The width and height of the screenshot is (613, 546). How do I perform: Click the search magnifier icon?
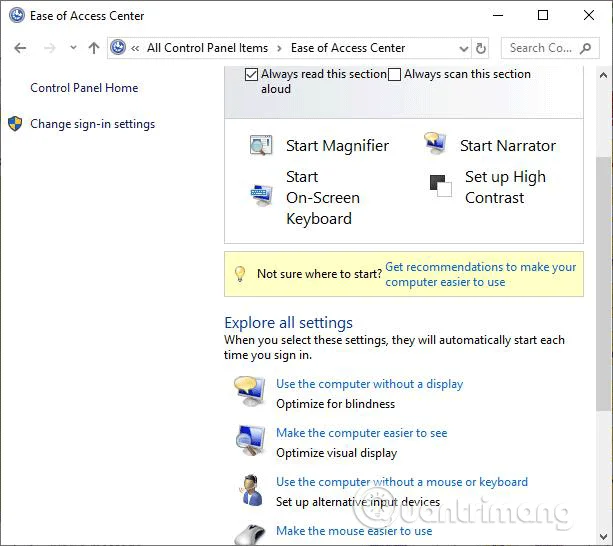click(585, 48)
